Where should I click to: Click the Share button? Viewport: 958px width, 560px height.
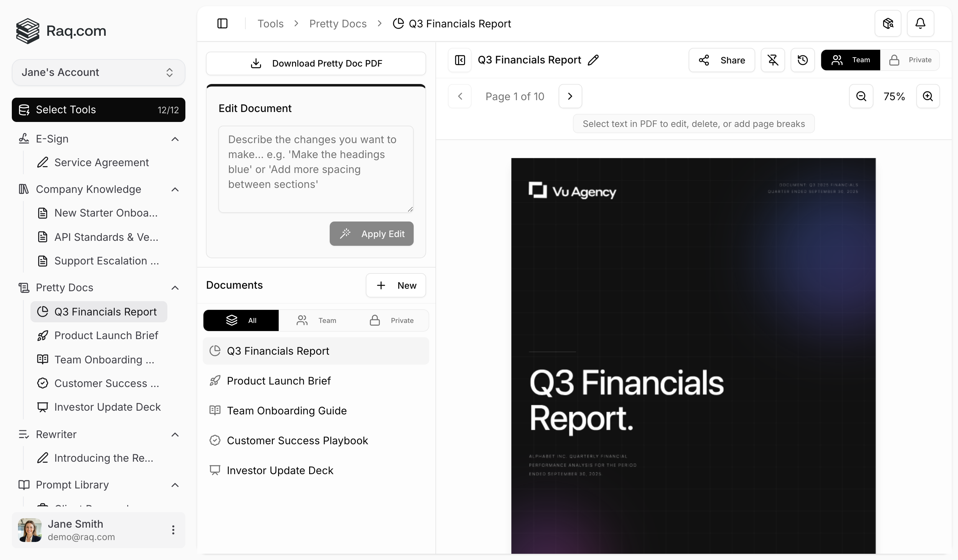pyautogui.click(x=722, y=60)
